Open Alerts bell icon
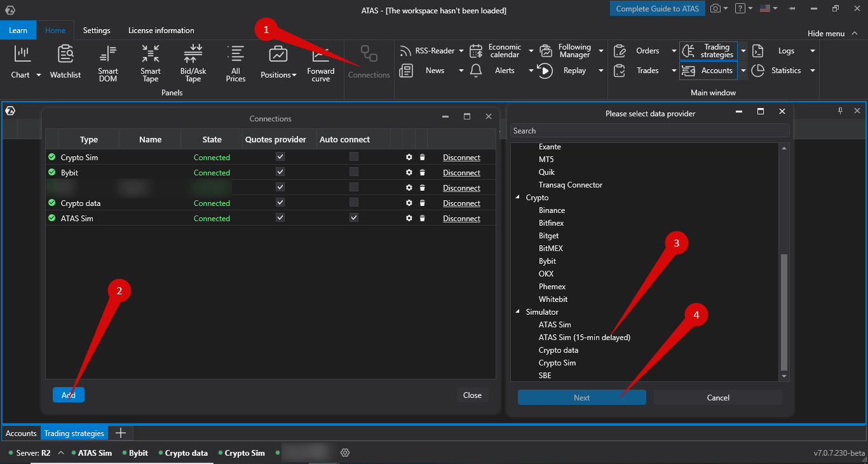 point(476,71)
